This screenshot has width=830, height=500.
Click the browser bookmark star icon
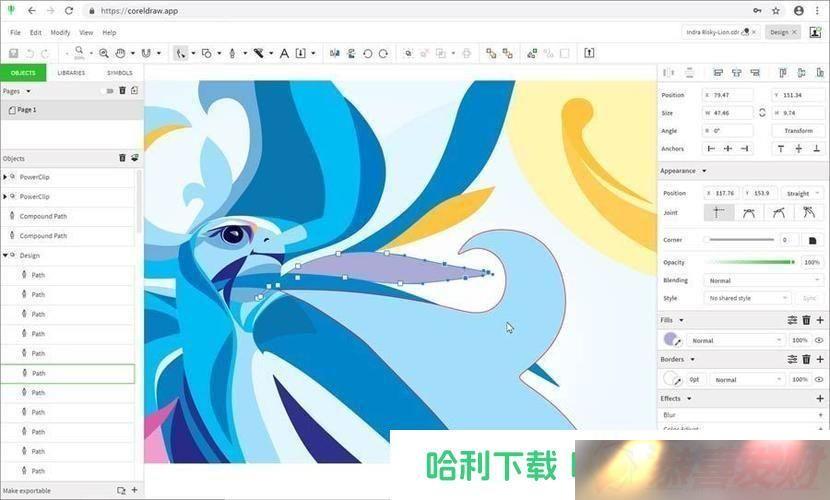pyautogui.click(x=775, y=11)
